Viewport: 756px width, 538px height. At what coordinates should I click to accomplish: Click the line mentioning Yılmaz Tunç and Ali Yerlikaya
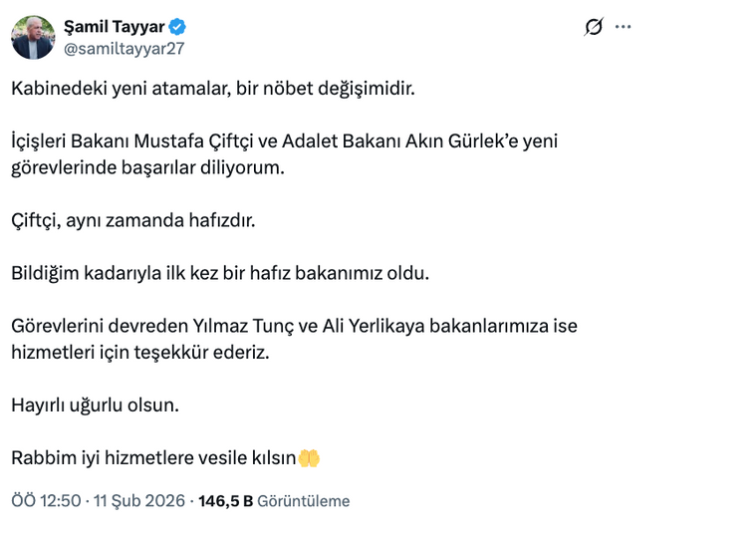tap(294, 326)
